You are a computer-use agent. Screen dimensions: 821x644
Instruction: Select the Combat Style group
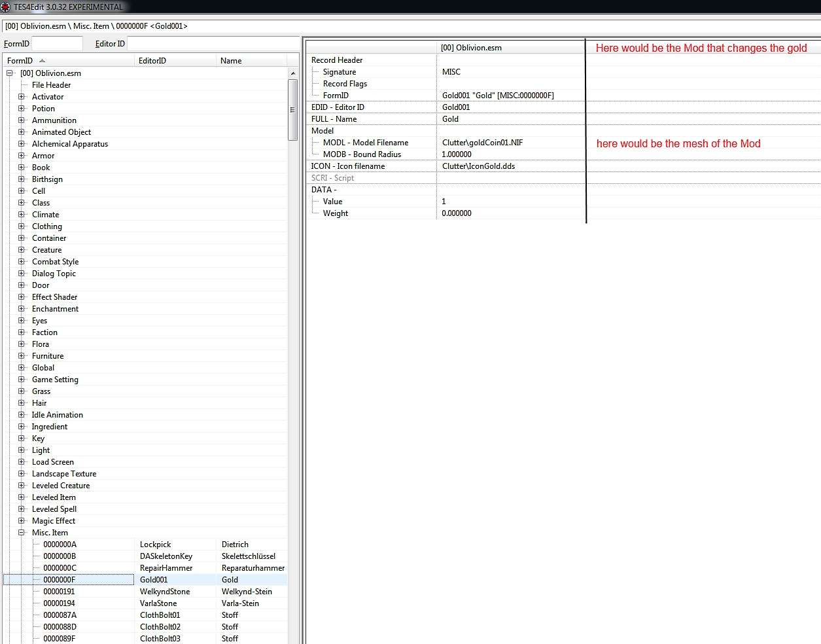[x=55, y=262]
